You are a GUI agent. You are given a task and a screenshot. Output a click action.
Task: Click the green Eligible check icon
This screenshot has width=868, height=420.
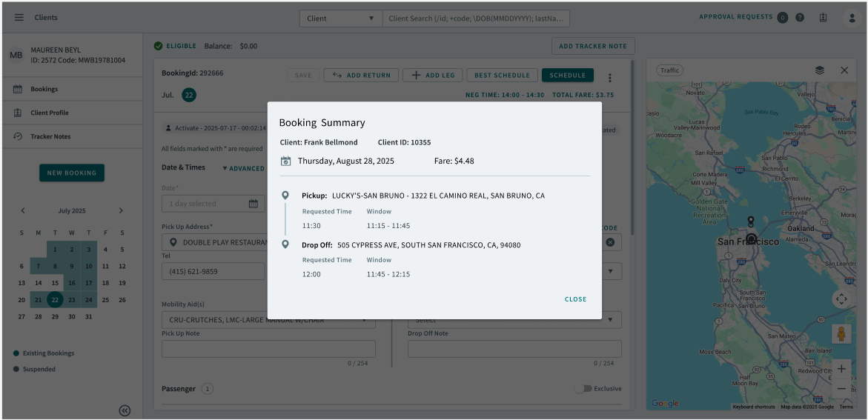[159, 46]
